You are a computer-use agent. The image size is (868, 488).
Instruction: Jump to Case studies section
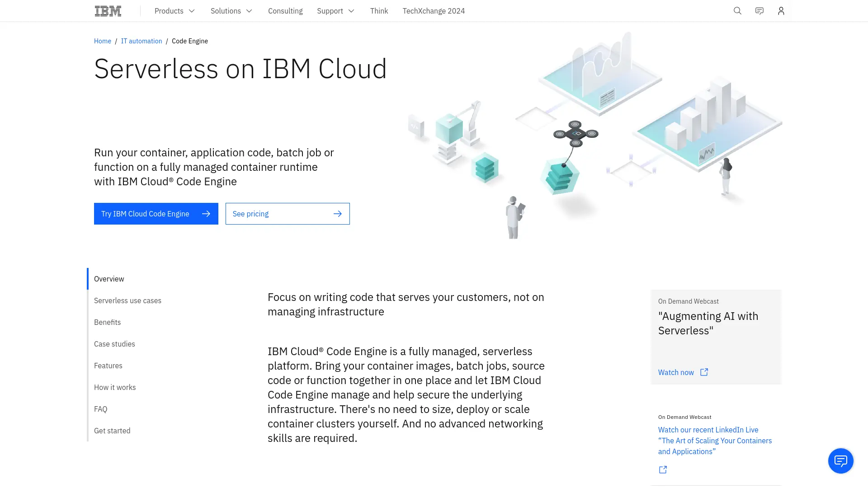(x=114, y=344)
